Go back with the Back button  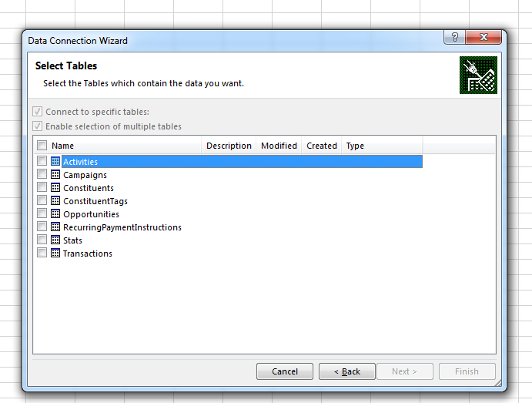pos(347,371)
